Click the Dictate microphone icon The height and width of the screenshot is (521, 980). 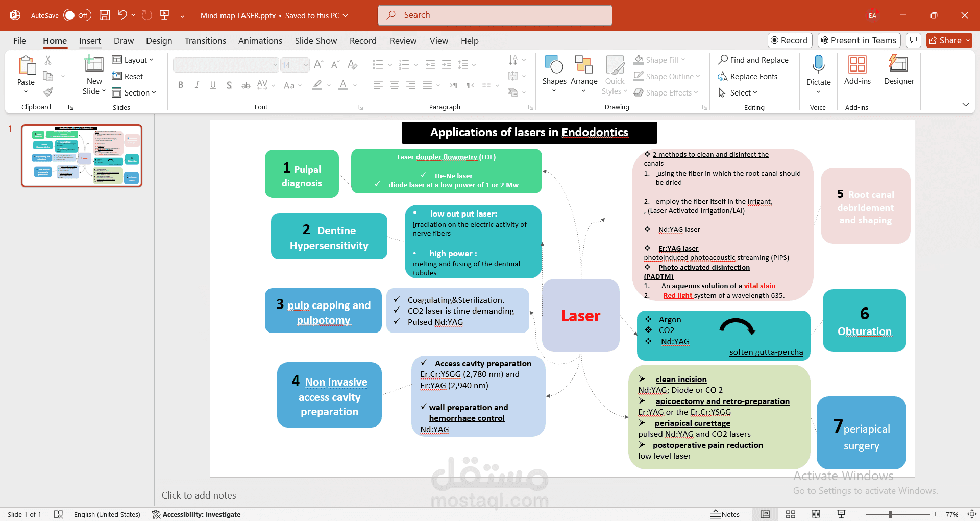coord(818,64)
